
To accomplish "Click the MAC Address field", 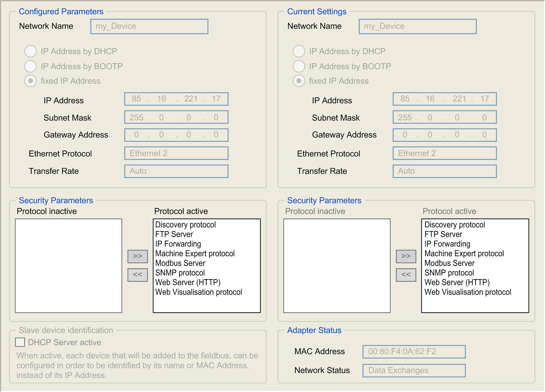I will click(414, 352).
